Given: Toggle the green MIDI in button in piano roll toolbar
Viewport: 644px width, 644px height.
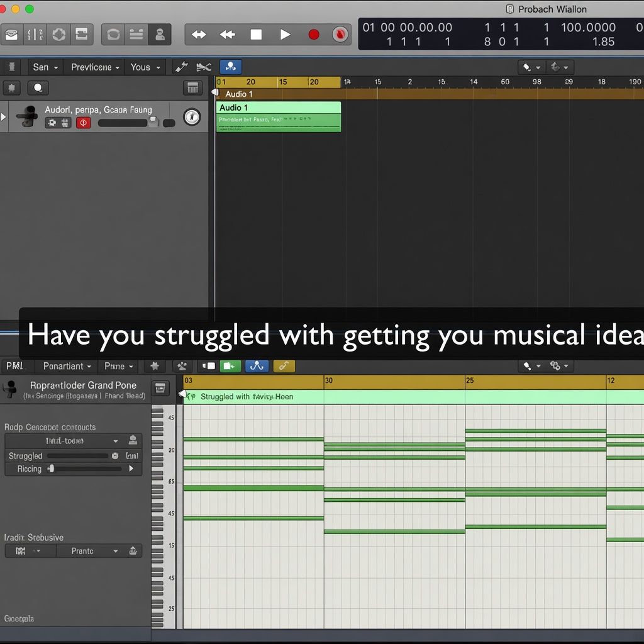Looking at the screenshot, I should pyautogui.click(x=230, y=366).
